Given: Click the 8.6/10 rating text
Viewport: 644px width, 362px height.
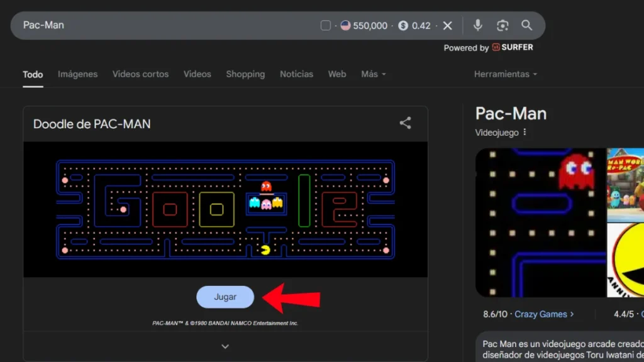Looking at the screenshot, I should coord(495,314).
